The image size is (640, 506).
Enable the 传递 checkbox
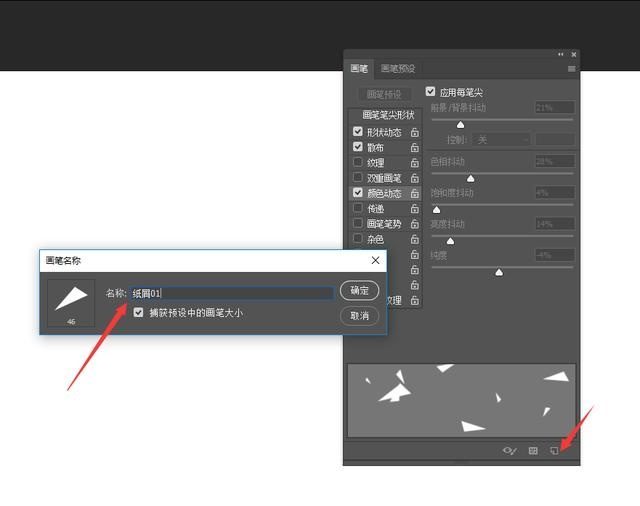pyautogui.click(x=358, y=208)
